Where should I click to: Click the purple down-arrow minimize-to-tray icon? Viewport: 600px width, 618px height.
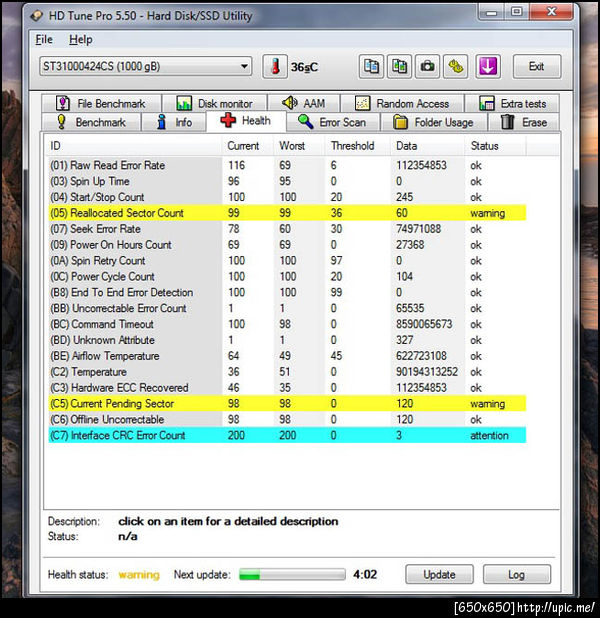click(488, 67)
